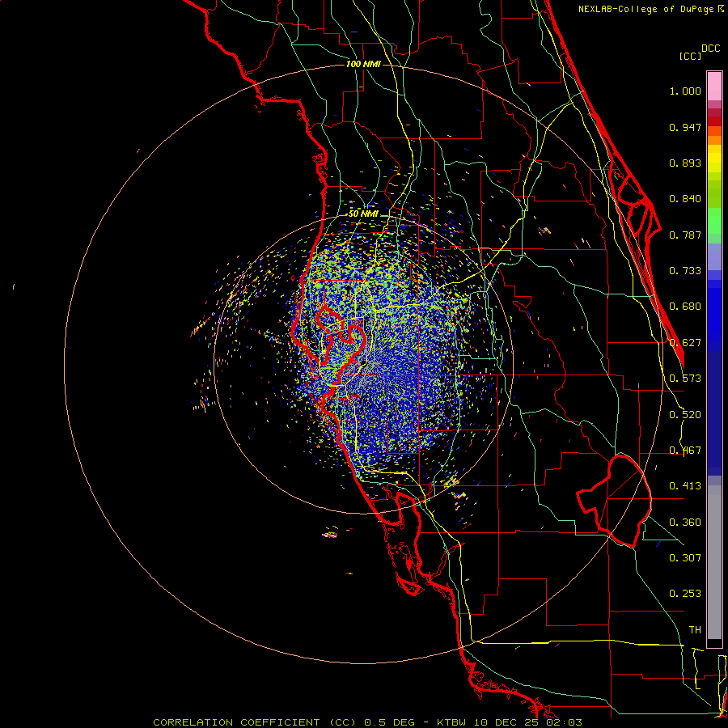Click the 0.5 DEG elevation text

tap(389, 722)
